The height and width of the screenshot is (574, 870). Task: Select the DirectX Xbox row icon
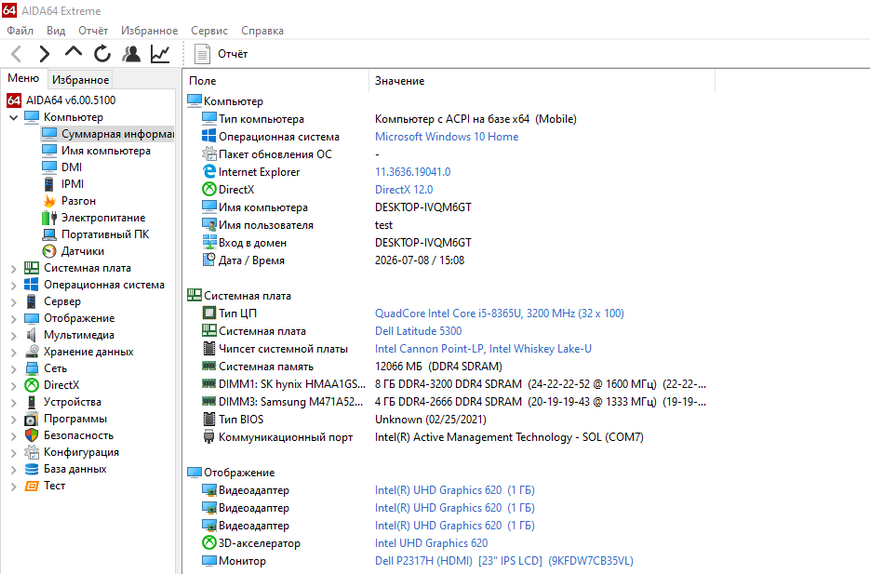(x=209, y=189)
